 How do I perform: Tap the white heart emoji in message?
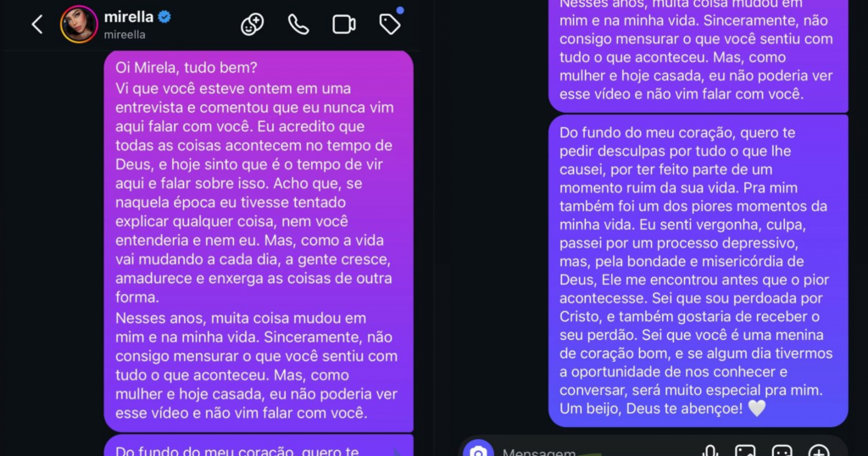coord(757,409)
